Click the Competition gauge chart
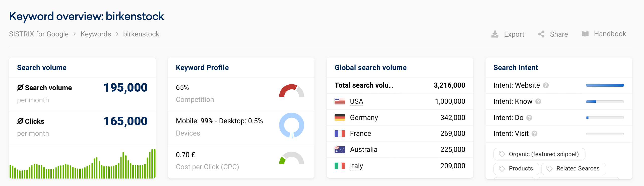The image size is (644, 186). pyautogui.click(x=291, y=90)
